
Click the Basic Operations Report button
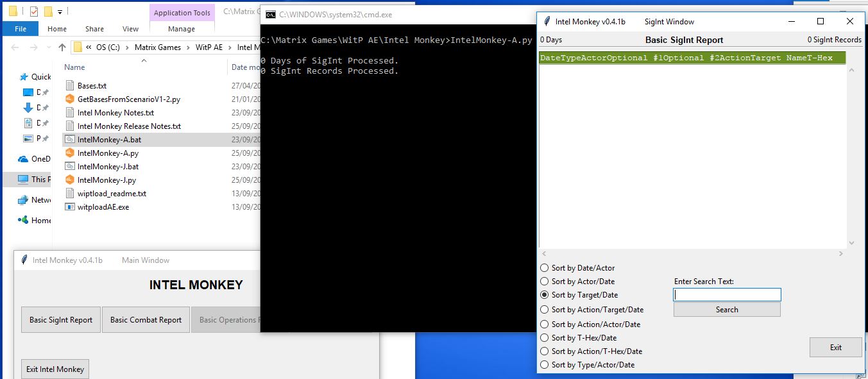(226, 320)
